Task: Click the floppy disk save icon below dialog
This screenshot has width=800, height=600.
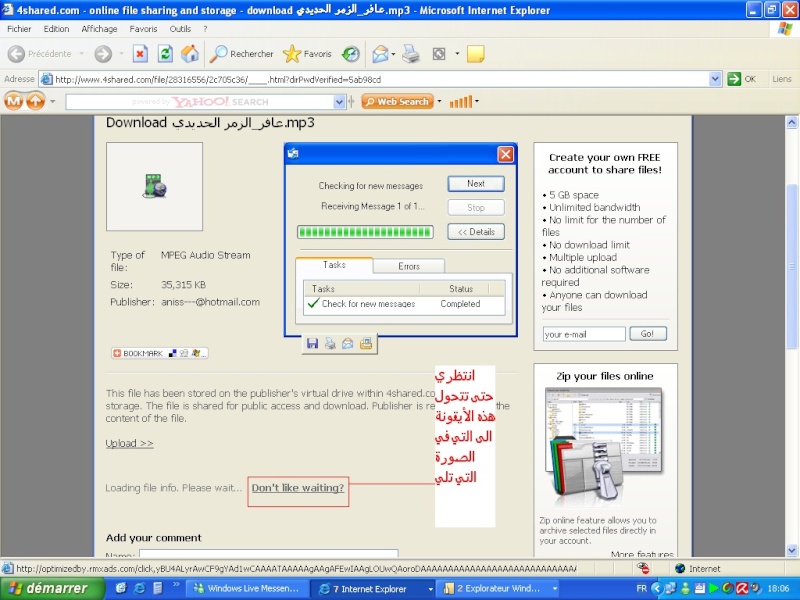Action: coord(313,344)
